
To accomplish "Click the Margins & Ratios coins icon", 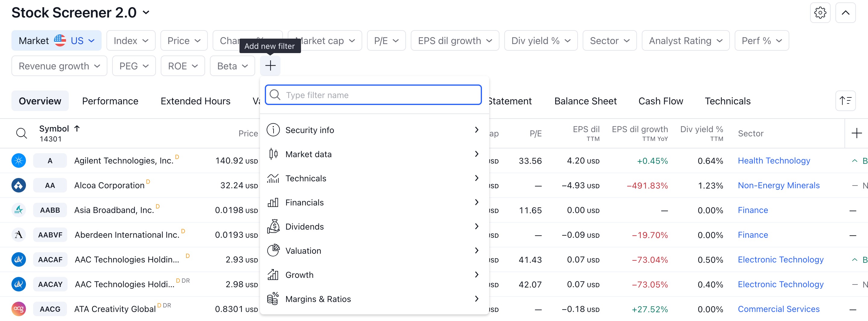I will pyautogui.click(x=273, y=299).
